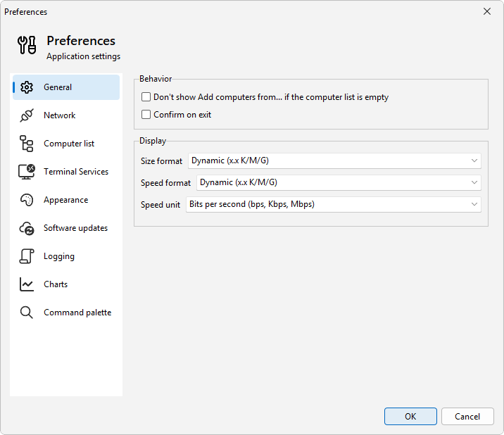Click the Behavior group title
The height and width of the screenshot is (435, 504).
pos(156,79)
